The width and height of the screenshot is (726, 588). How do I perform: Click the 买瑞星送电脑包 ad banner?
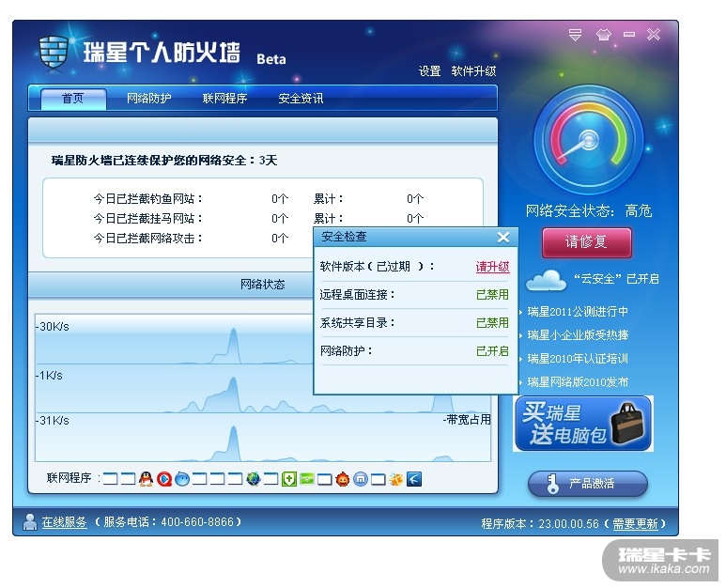[583, 424]
